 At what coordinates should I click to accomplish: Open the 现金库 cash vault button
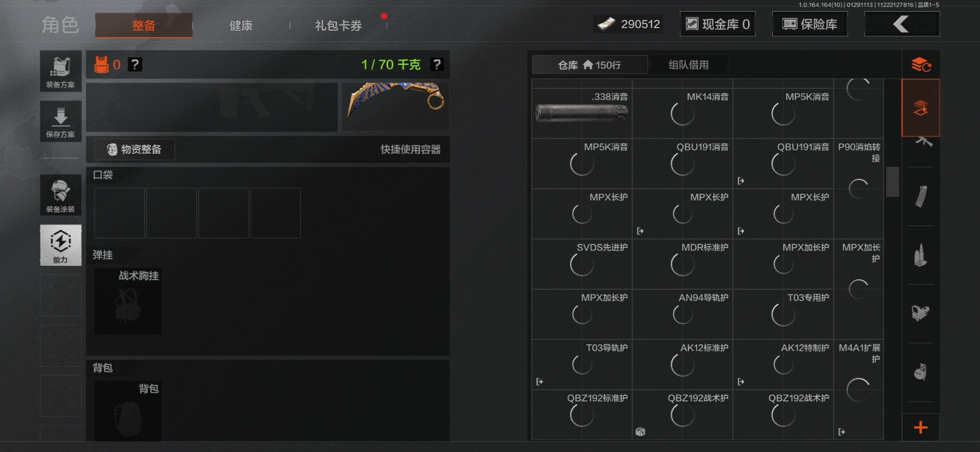pos(718,24)
